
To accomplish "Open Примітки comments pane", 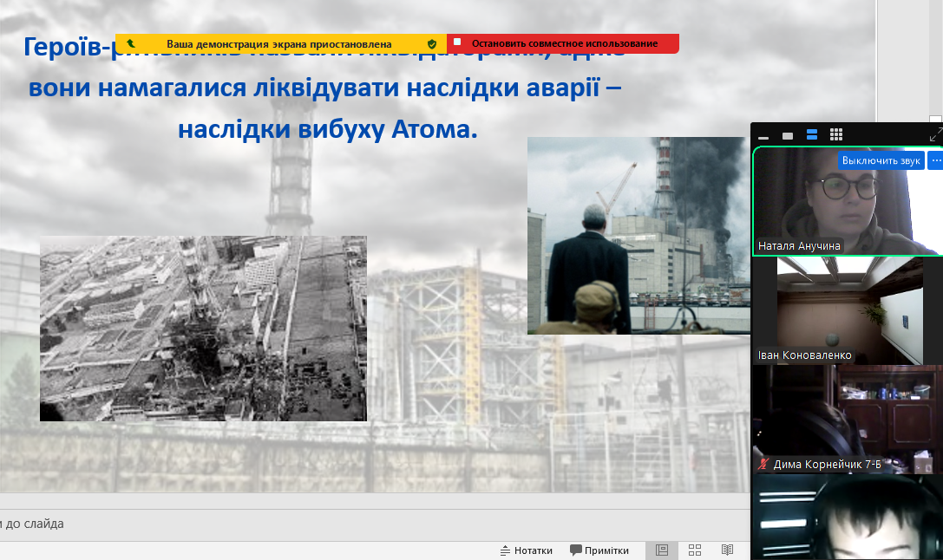I will (x=599, y=550).
